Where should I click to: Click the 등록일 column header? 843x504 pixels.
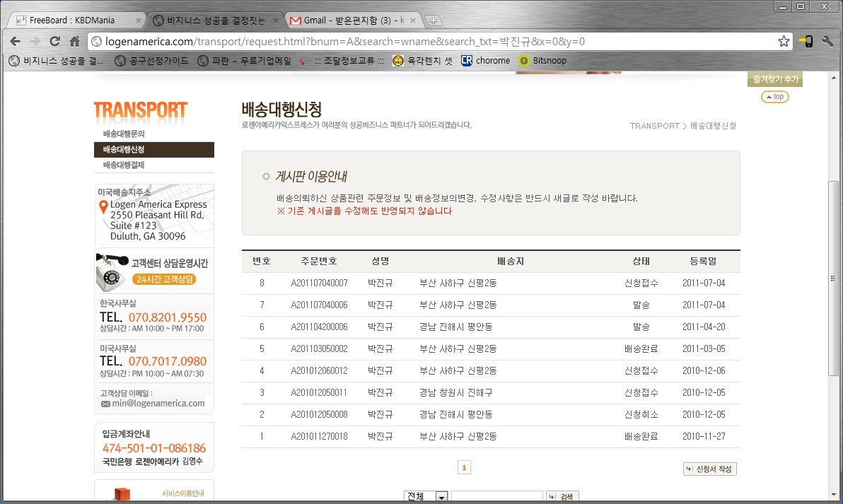[704, 261]
